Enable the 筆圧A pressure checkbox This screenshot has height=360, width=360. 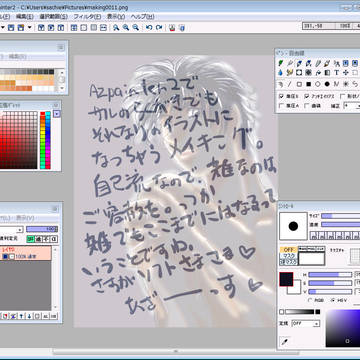point(281,106)
